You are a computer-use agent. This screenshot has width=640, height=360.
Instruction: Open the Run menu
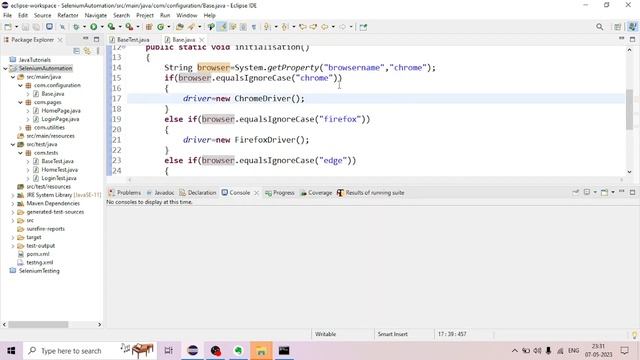click(x=165, y=15)
